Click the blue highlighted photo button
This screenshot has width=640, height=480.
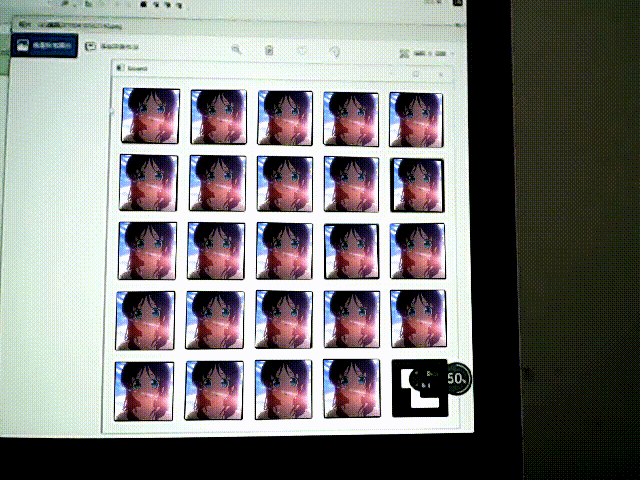point(44,45)
